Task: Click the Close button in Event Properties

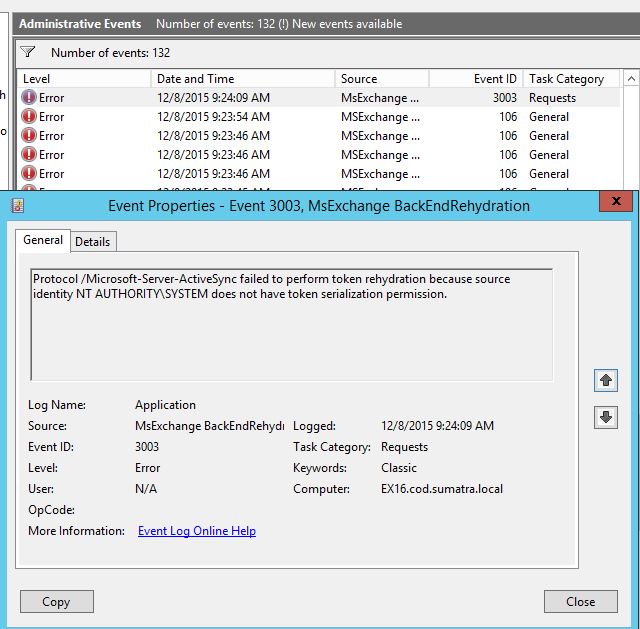Action: [580, 602]
